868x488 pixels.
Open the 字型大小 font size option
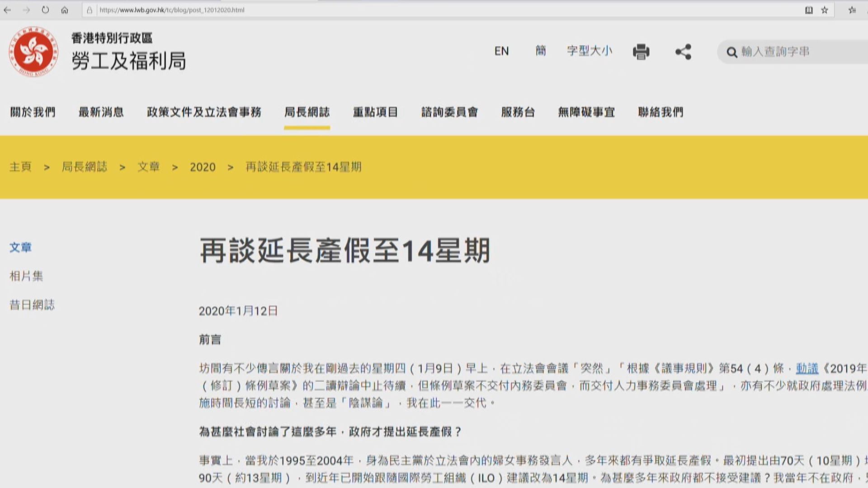pyautogui.click(x=590, y=51)
